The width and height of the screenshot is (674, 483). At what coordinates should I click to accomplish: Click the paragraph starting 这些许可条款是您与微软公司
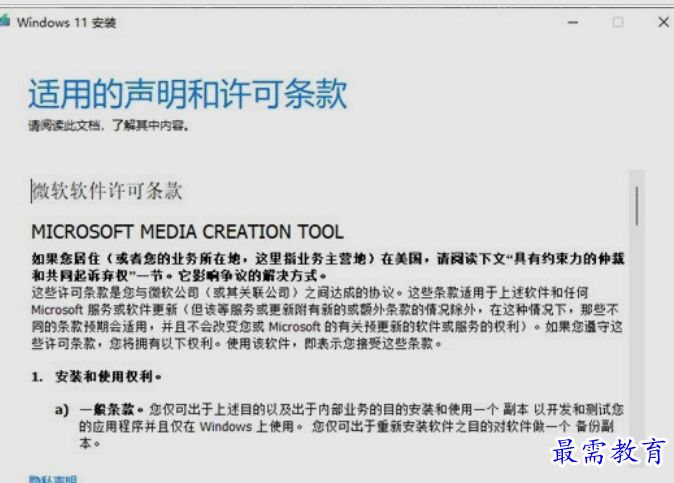327,318
